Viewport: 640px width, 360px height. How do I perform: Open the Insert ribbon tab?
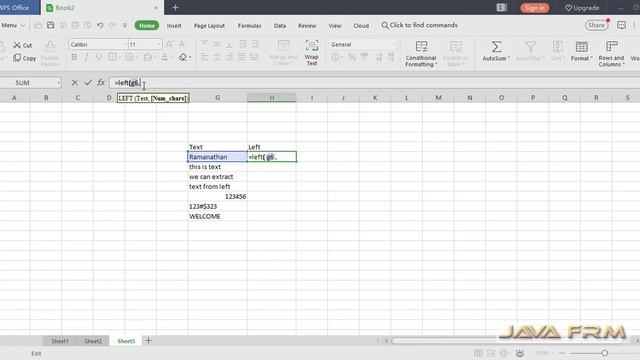[174, 25]
